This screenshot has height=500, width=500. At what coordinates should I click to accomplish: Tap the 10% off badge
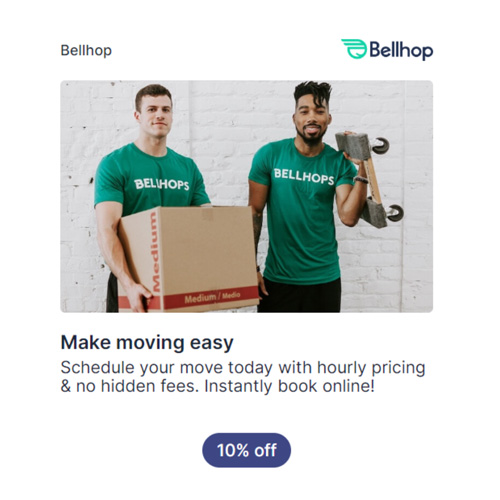click(247, 450)
